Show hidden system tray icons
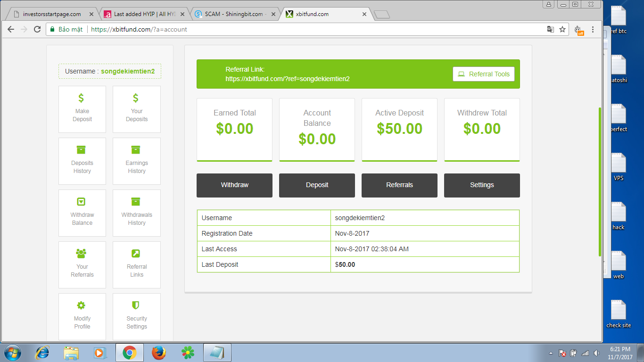Screen dimensions: 644x362 click(551, 353)
